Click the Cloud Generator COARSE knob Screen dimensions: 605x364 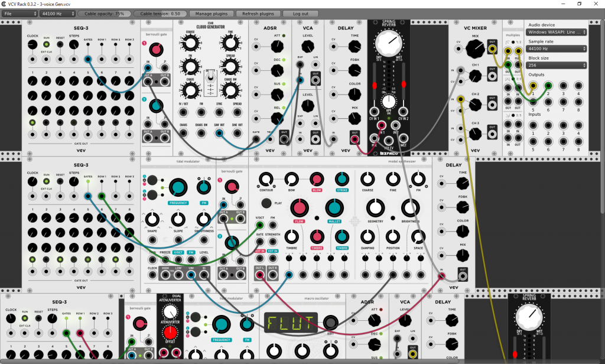click(190, 43)
